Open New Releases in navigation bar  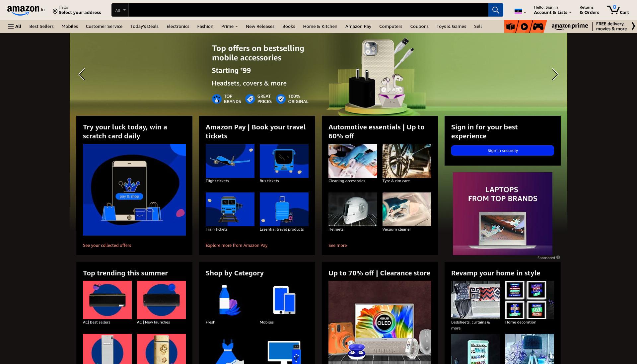click(260, 26)
